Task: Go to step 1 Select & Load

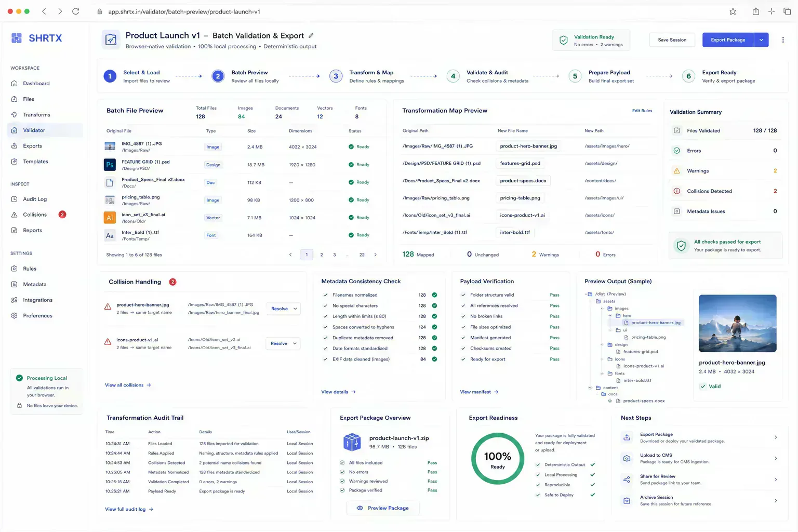Action: tap(137, 76)
